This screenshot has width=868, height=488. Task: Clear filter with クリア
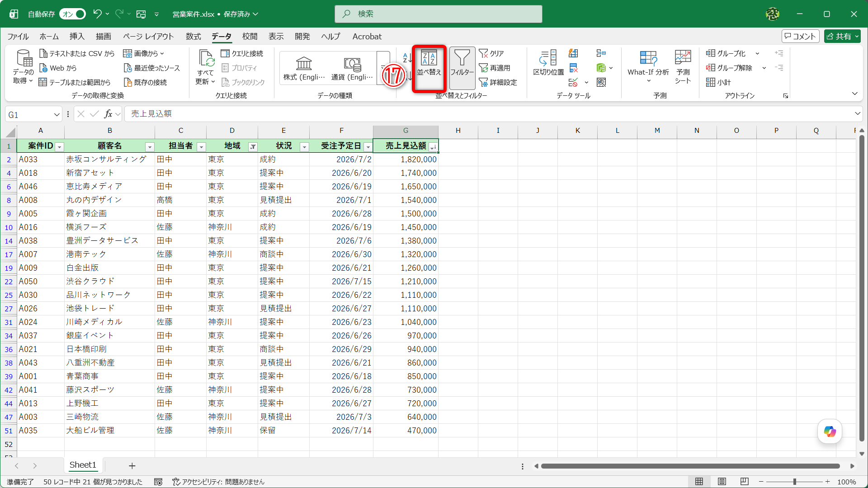491,53
